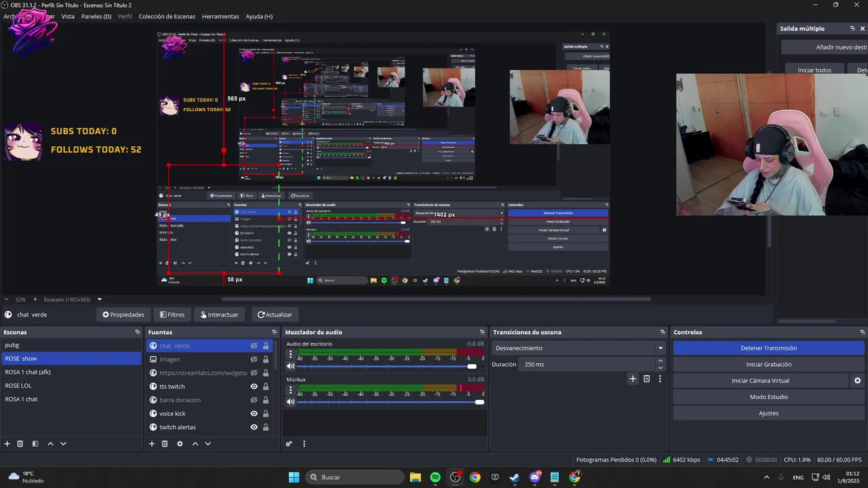Image resolution: width=868 pixels, height=488 pixels.
Task: Open virtual camera settings gear
Action: pos(858,381)
